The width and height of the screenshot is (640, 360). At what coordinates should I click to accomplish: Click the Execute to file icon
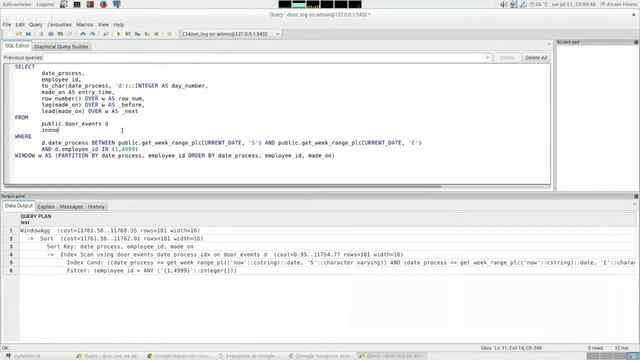click(138, 34)
